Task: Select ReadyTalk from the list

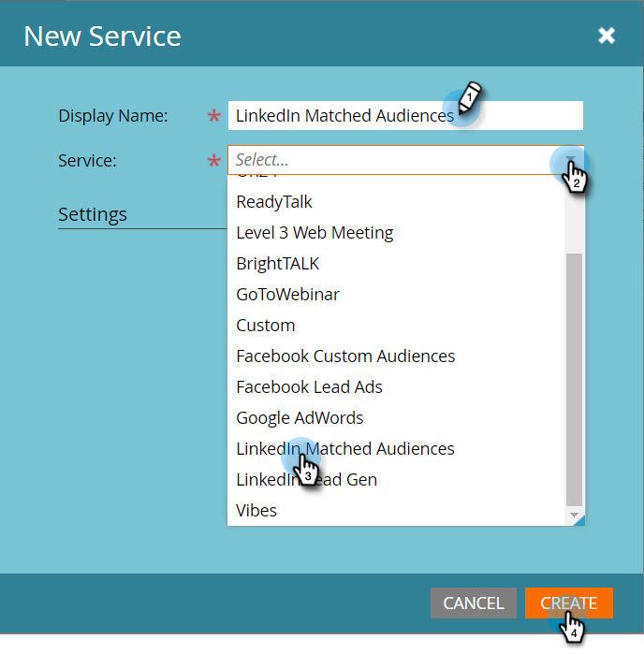Action: coord(397,202)
